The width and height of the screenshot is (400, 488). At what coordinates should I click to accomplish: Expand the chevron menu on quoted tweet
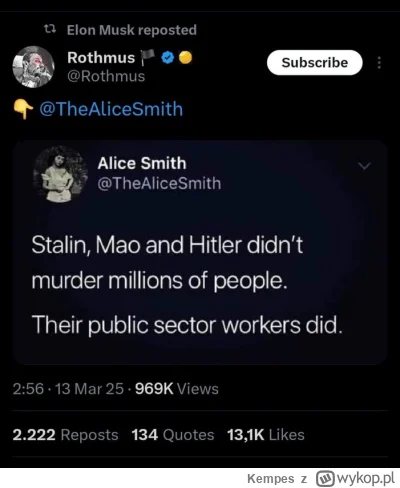tap(364, 166)
